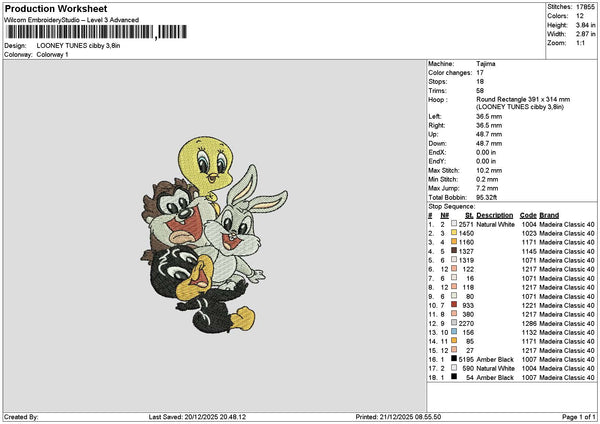The width and height of the screenshot is (600, 424).
Task: Select the Zoom value 1:1
Action: (x=580, y=43)
